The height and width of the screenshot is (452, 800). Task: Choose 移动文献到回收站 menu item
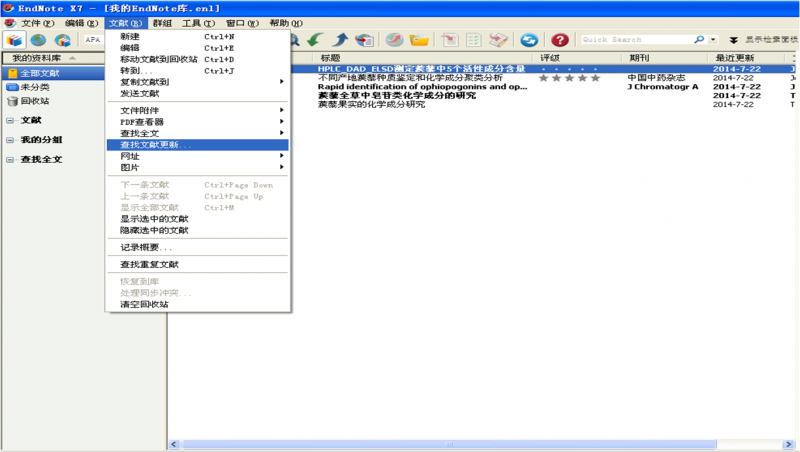coord(197,59)
